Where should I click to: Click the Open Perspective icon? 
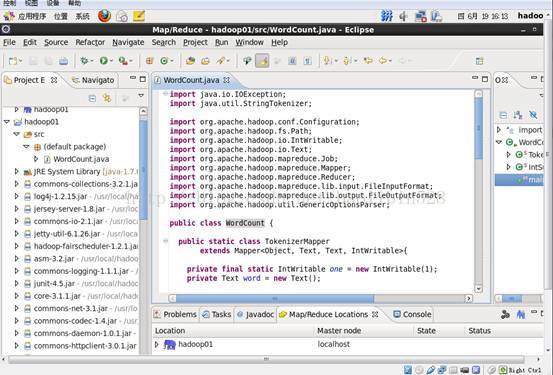[479, 61]
